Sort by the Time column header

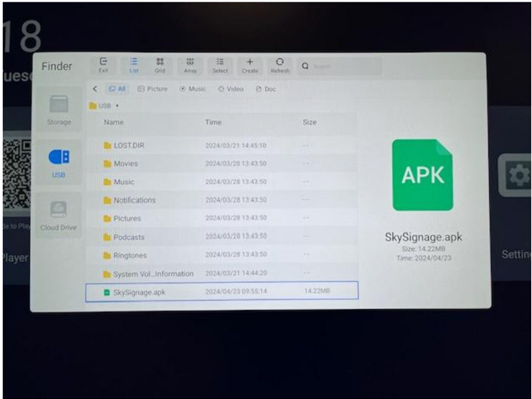click(x=213, y=122)
